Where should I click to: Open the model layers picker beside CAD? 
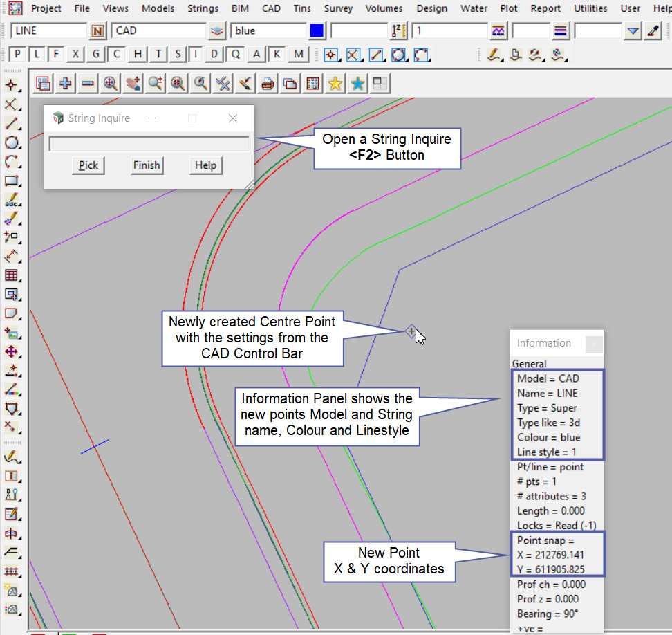pos(217,31)
